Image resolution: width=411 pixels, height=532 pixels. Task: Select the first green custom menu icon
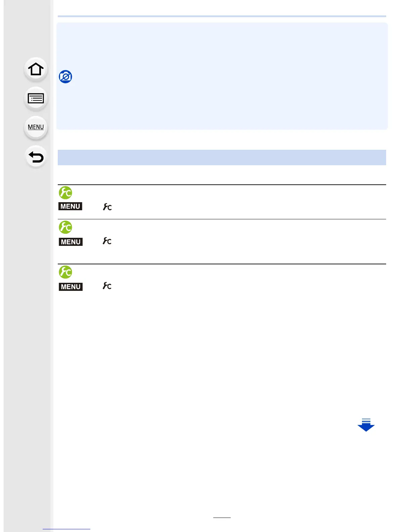(65, 193)
